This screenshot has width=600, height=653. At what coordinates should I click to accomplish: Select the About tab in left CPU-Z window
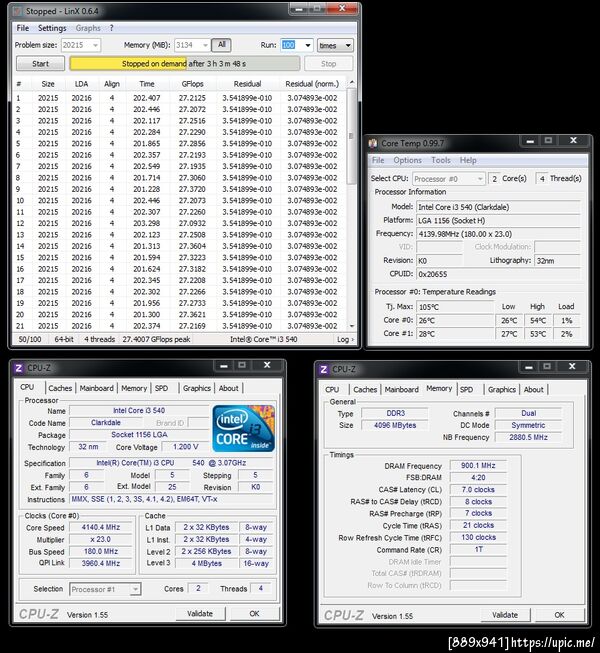[229, 388]
